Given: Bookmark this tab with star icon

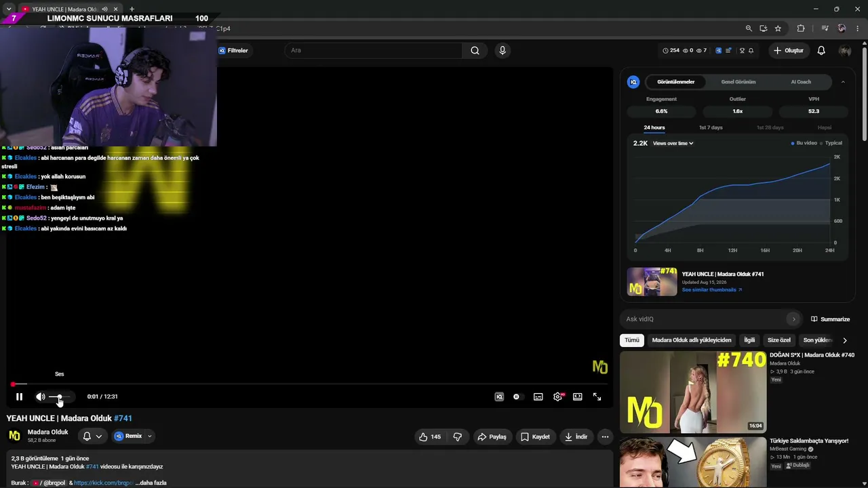Looking at the screenshot, I should tap(778, 28).
